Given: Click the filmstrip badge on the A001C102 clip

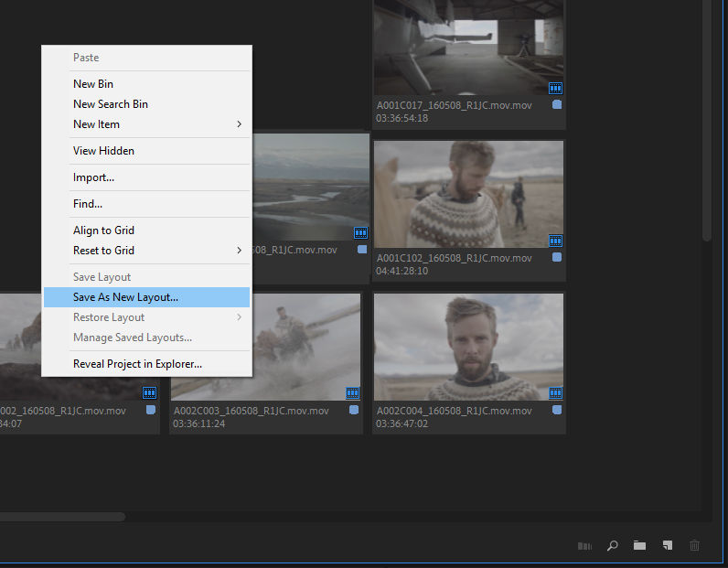Looking at the screenshot, I should click(x=555, y=241).
